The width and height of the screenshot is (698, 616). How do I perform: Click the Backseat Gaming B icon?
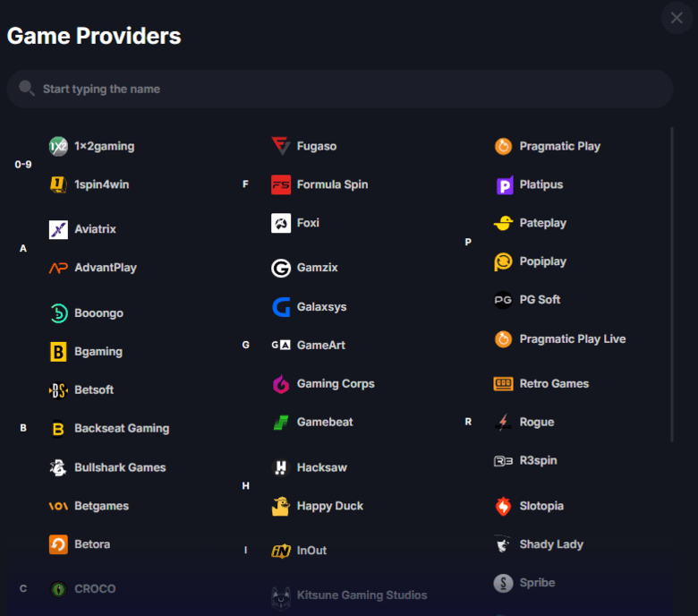(58, 429)
